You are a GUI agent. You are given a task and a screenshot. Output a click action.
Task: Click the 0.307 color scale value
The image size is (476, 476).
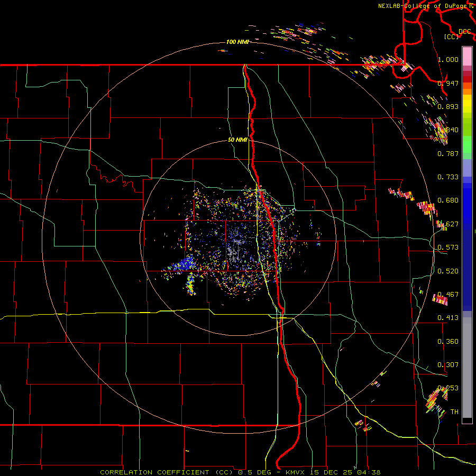[x=448, y=364]
